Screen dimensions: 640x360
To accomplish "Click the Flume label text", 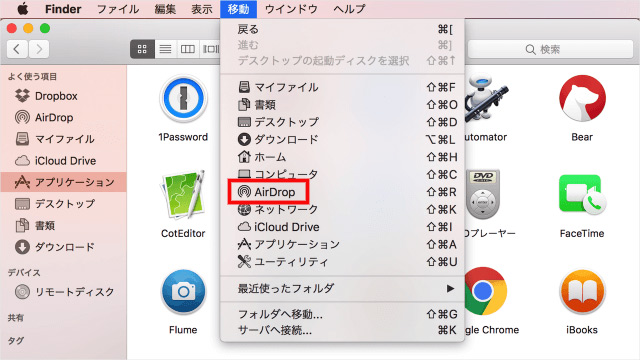I will point(183,330).
